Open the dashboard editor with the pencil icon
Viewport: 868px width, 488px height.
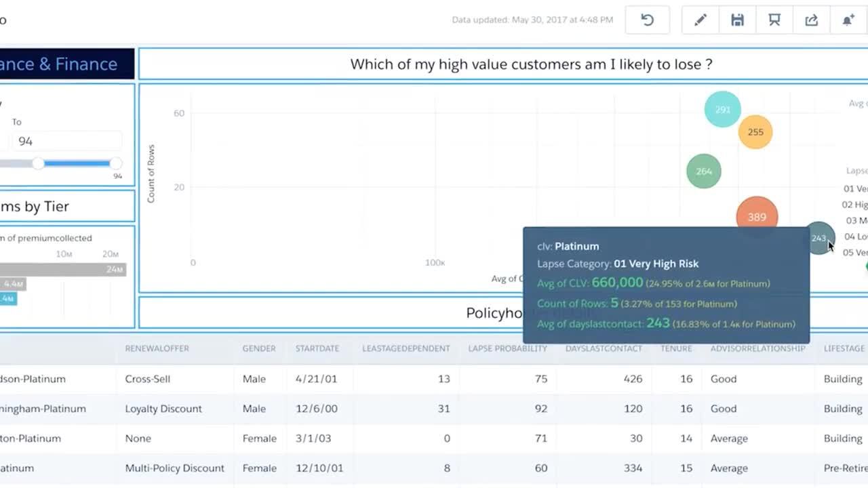coord(701,20)
